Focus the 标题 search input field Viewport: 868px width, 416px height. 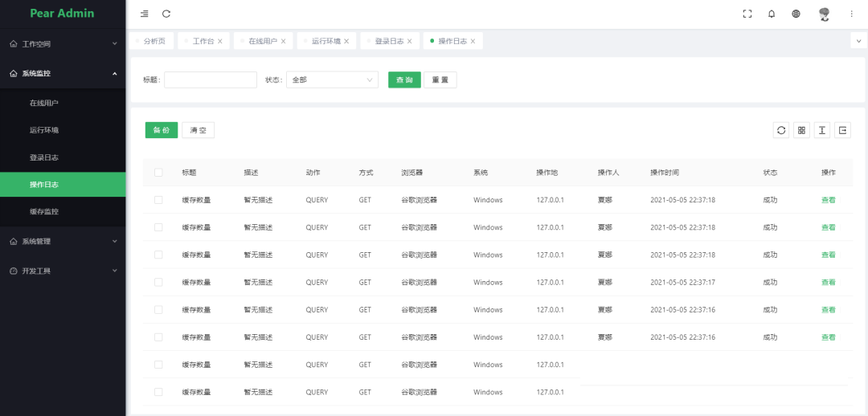click(211, 80)
